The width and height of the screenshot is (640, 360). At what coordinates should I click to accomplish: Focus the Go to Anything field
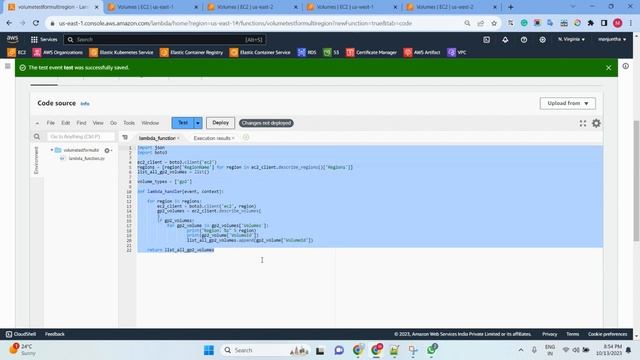pos(81,137)
